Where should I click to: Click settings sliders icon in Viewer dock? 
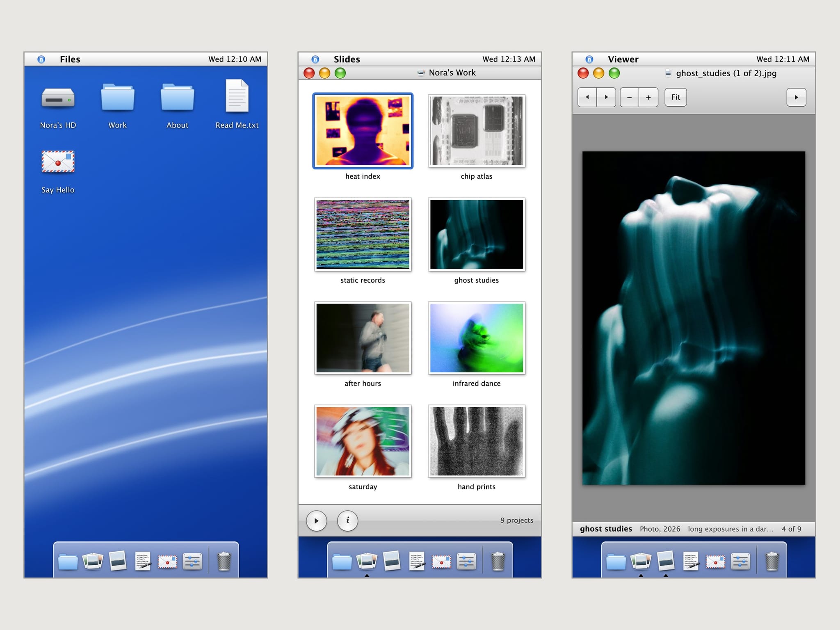[740, 562]
